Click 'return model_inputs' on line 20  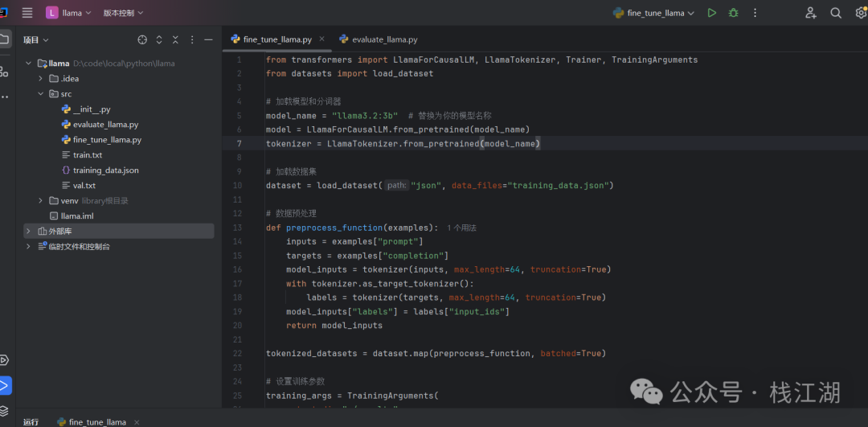click(334, 326)
